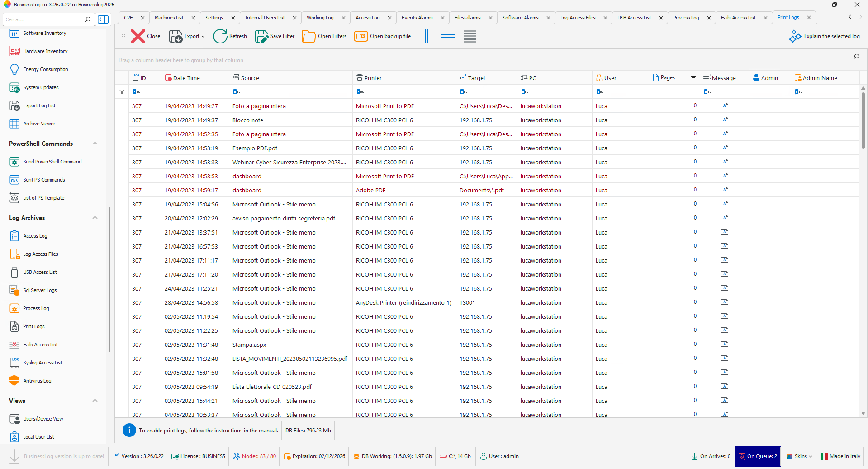Screen dimensions: 868x469
Task: Open message icon for first print log row
Action: click(x=724, y=106)
